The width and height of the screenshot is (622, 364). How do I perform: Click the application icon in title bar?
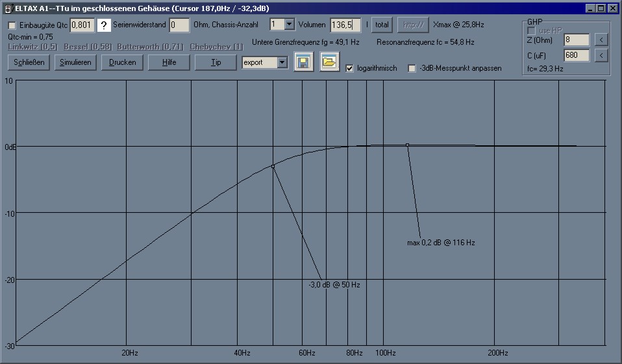click(7, 8)
